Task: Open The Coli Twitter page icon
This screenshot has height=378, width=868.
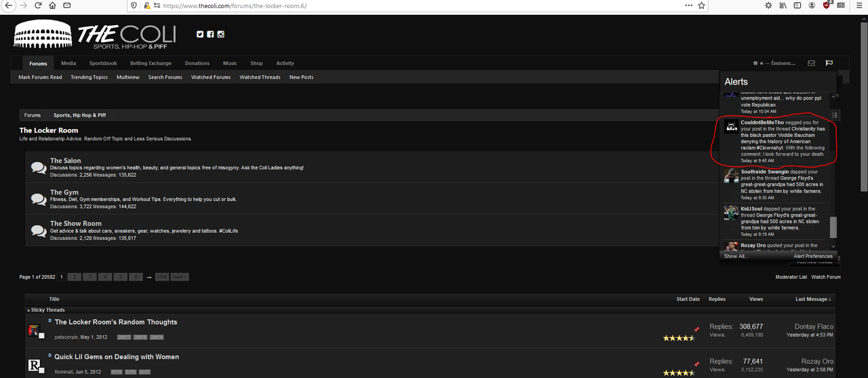Action: [x=200, y=34]
